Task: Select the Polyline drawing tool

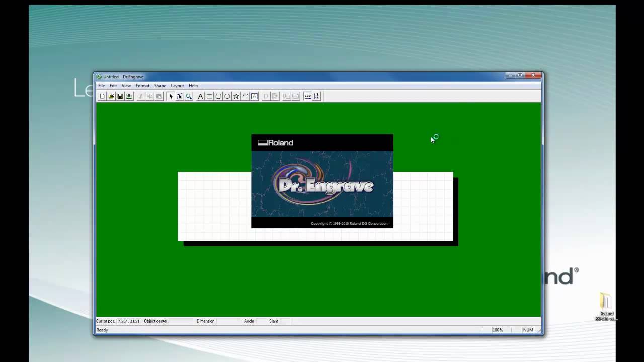Action: pyautogui.click(x=245, y=96)
